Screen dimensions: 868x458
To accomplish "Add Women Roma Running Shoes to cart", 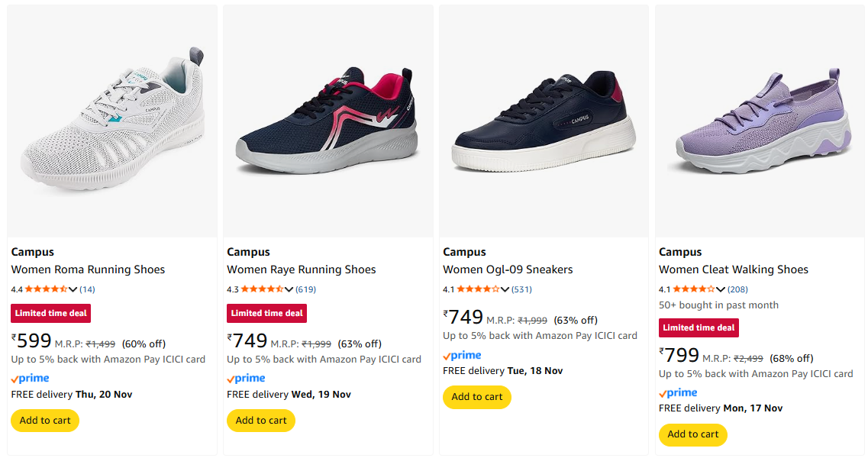I will tap(45, 421).
